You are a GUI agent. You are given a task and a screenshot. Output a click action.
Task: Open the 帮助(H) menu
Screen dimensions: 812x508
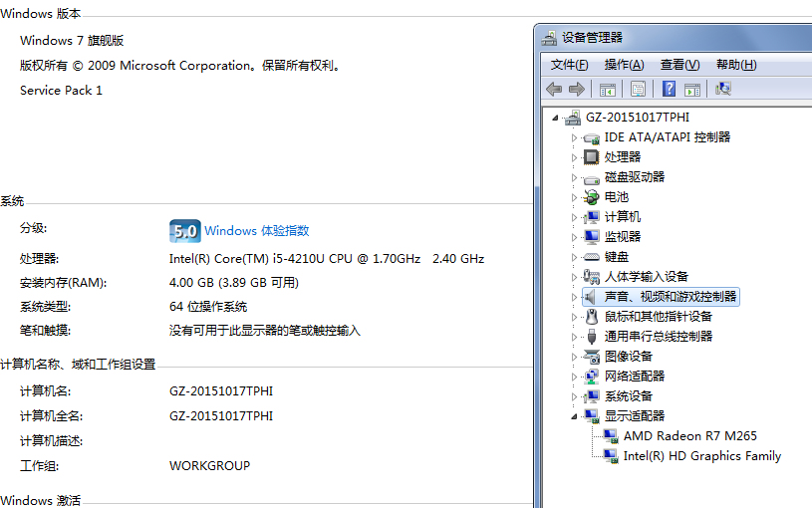coord(736,65)
